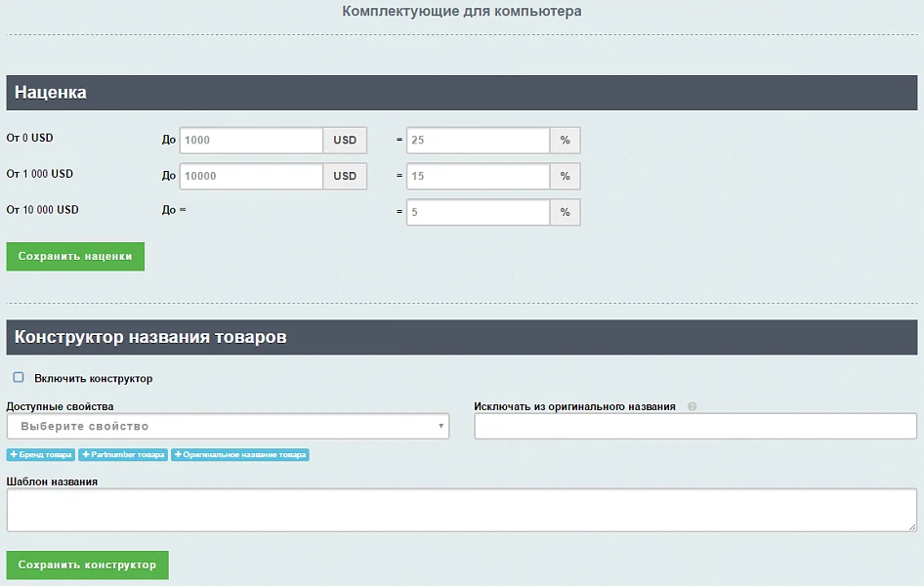This screenshot has width=924, height=586.
Task: Click the От 1 000 USD label
Action: tap(39, 174)
